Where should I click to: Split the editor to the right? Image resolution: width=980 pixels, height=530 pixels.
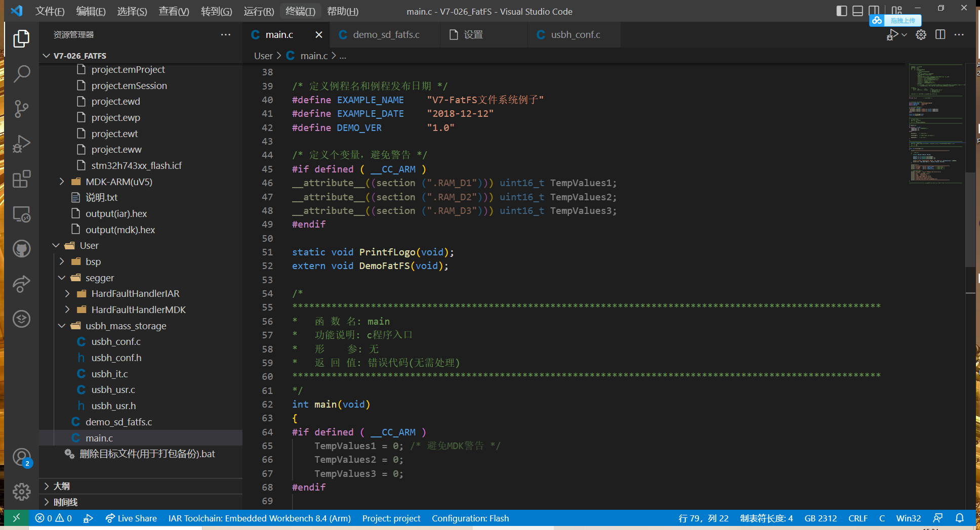(x=941, y=34)
